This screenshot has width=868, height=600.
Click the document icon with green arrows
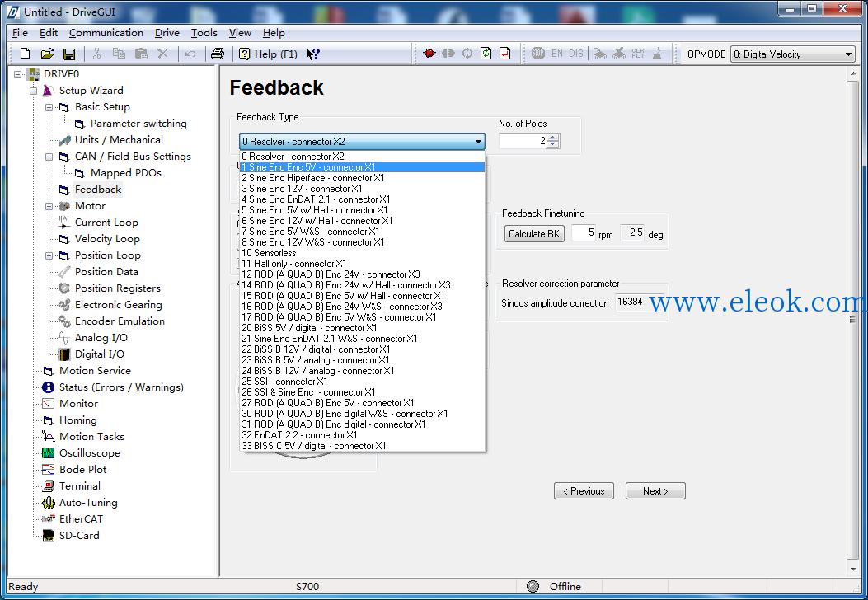point(486,54)
